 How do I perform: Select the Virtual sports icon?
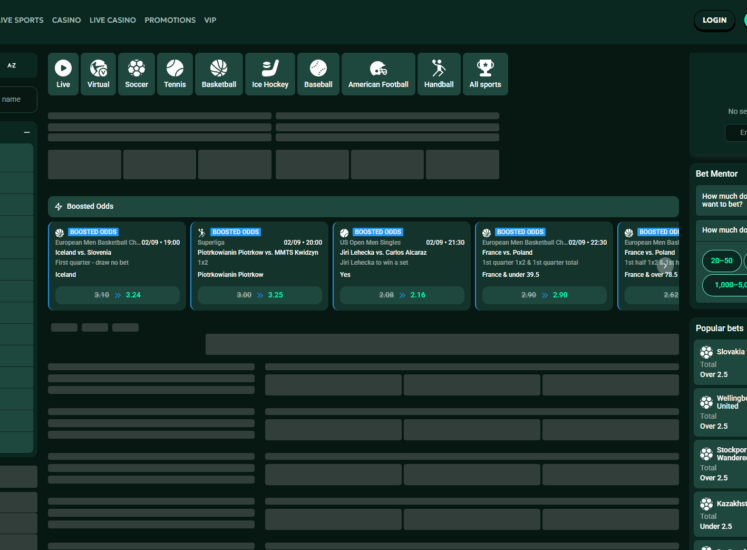(98, 74)
